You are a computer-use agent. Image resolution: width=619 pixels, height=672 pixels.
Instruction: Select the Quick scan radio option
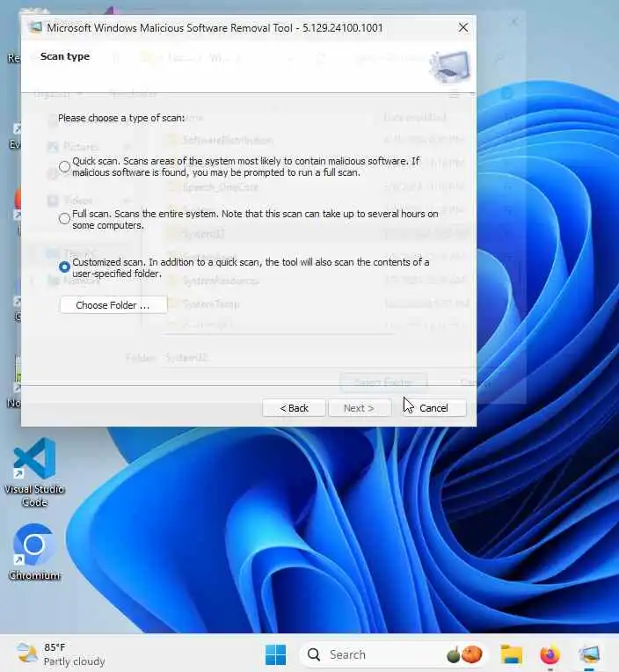tap(65, 166)
